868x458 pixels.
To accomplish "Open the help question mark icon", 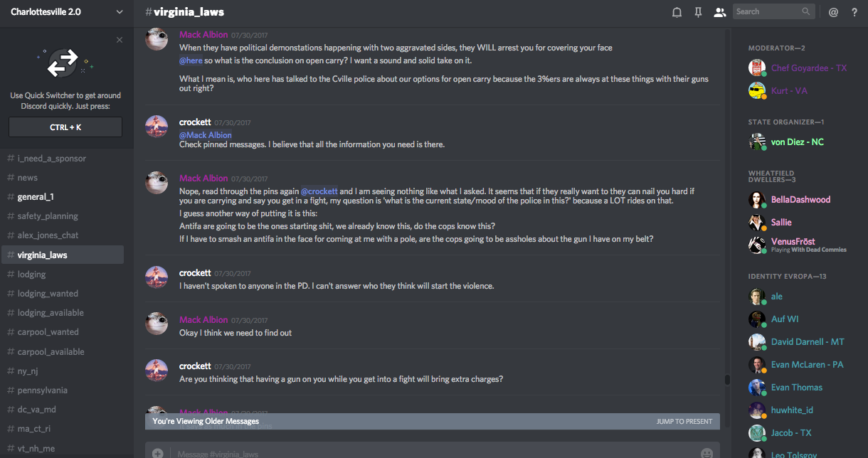I will pos(854,11).
